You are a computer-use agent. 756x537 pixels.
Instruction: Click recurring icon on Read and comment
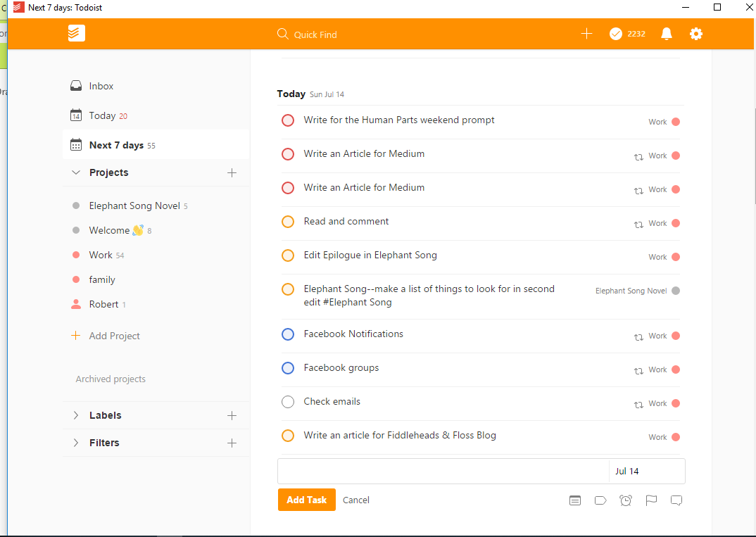point(639,224)
